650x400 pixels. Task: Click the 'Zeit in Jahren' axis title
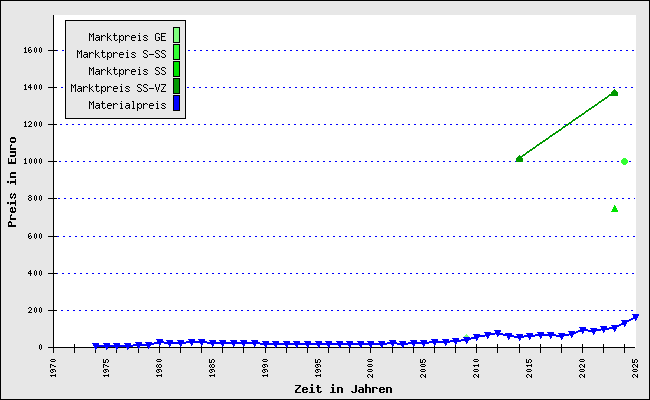[x=343, y=389]
